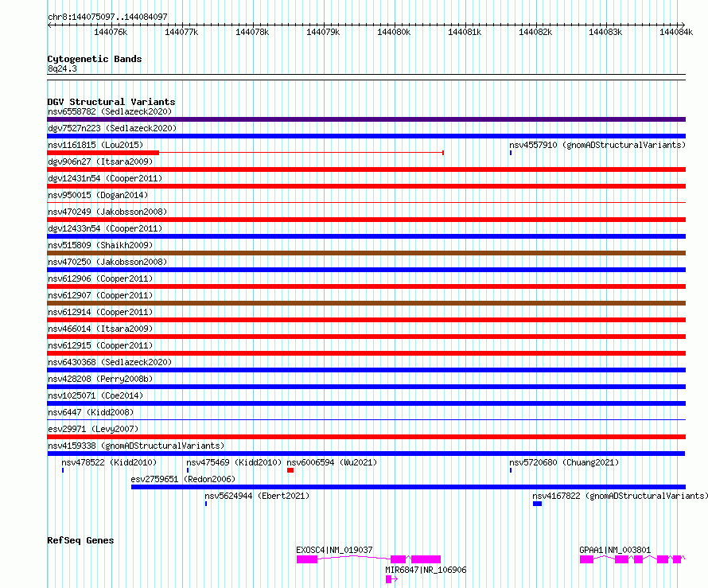Click the thick red block of nsv1161815

103,153
